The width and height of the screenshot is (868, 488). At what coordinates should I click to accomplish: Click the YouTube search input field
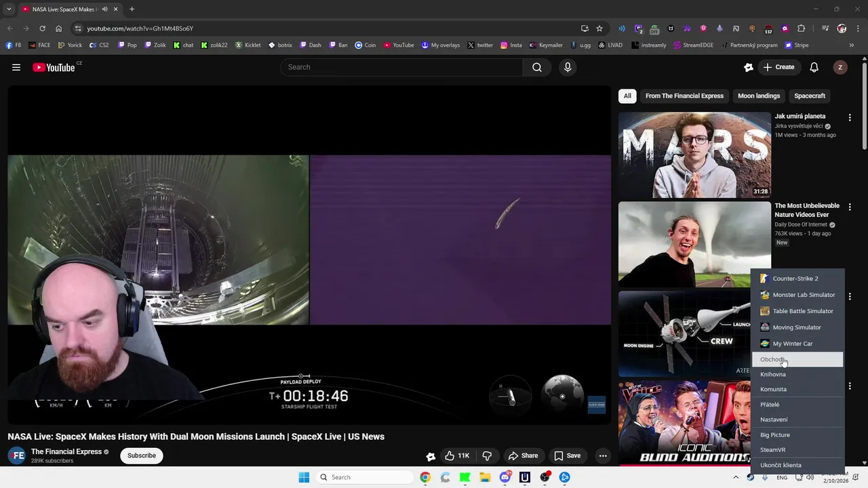pyautogui.click(x=401, y=67)
